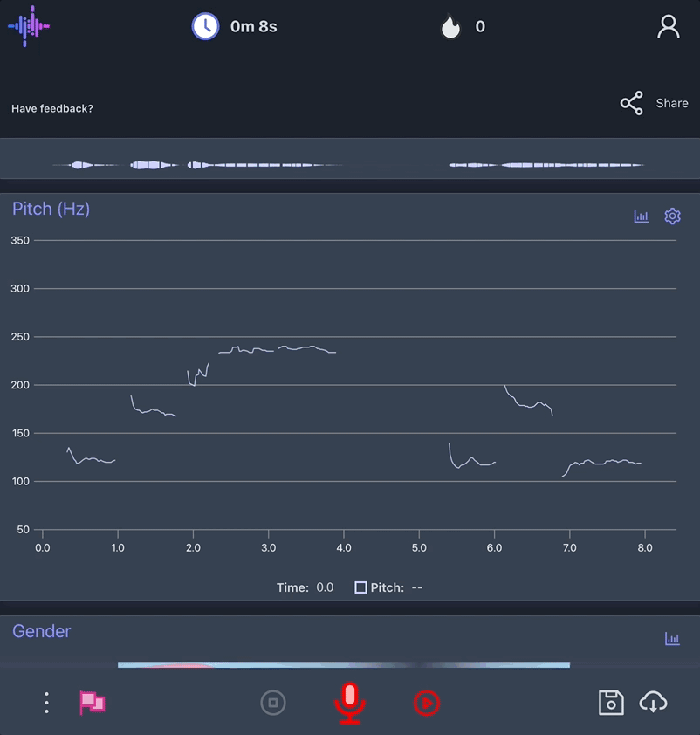
Task: Open the cloud download option
Action: [655, 703]
